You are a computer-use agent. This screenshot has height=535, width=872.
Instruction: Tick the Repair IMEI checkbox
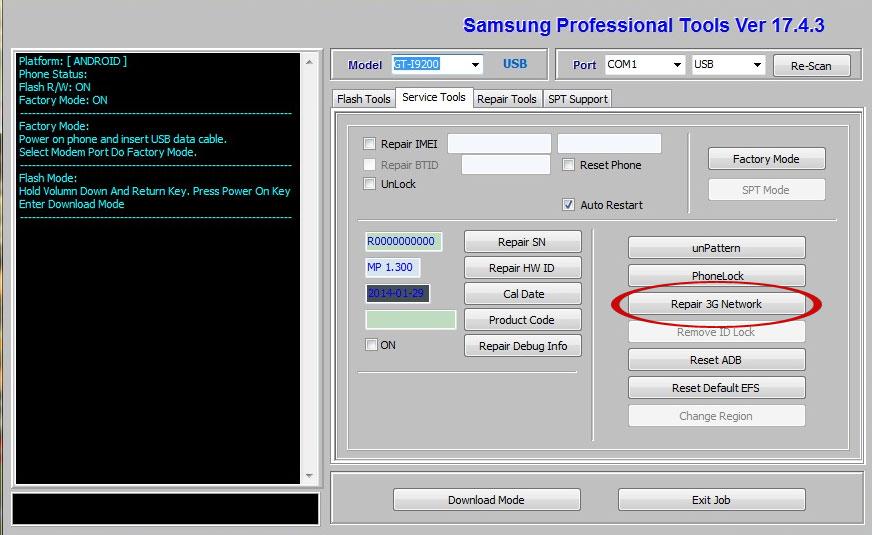click(x=369, y=143)
